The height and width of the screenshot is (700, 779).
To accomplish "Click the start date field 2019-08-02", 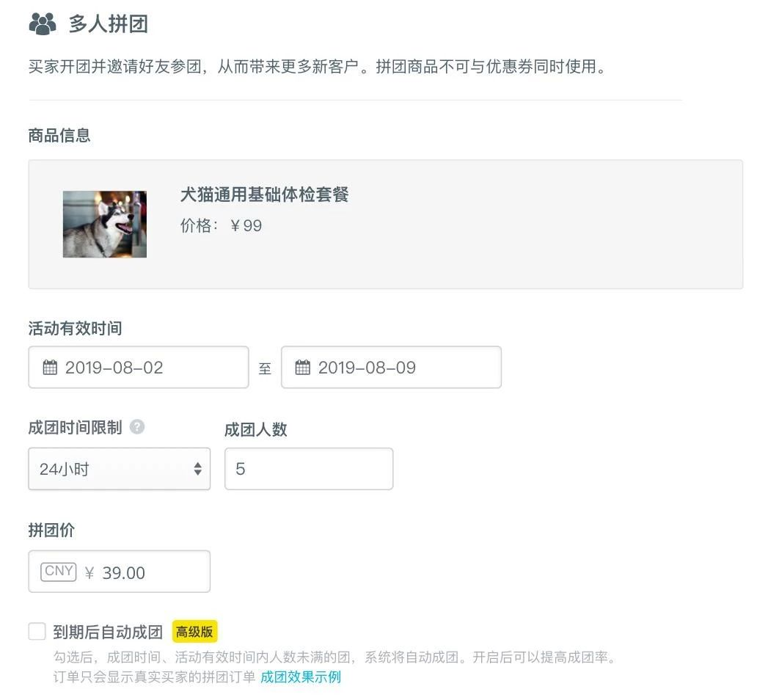I will [x=138, y=367].
